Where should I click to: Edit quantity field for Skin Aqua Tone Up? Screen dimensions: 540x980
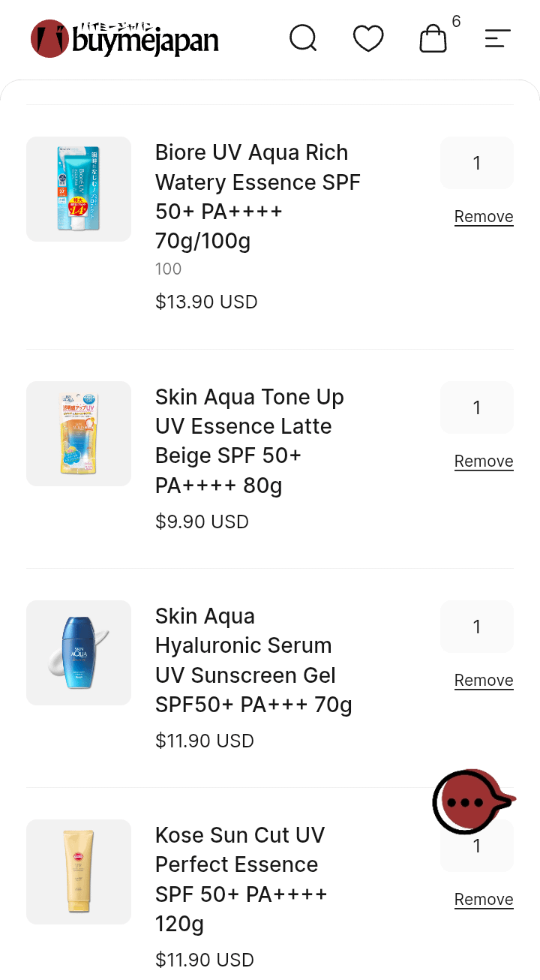click(x=477, y=407)
